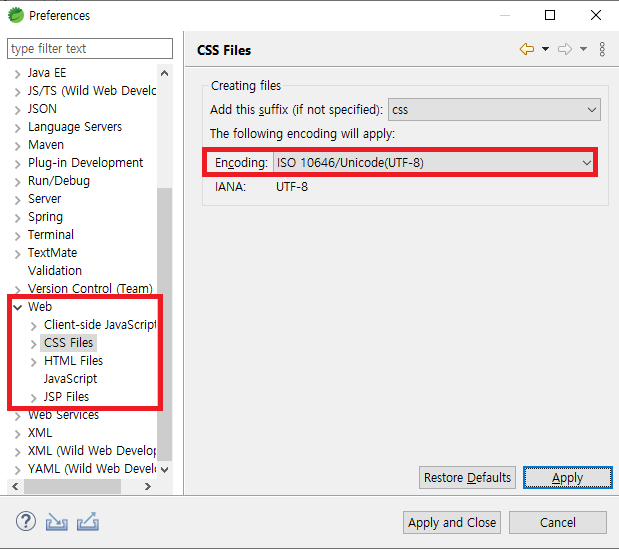Select JS/TS (Wild Web Developer) category
The height and width of the screenshot is (549, 619).
click(92, 91)
